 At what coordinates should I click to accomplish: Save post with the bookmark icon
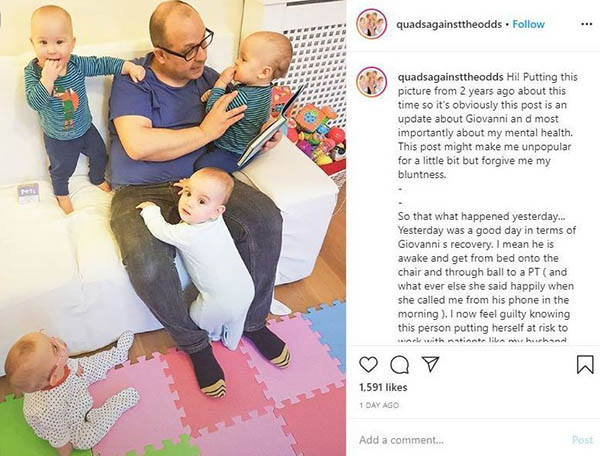[x=585, y=364]
